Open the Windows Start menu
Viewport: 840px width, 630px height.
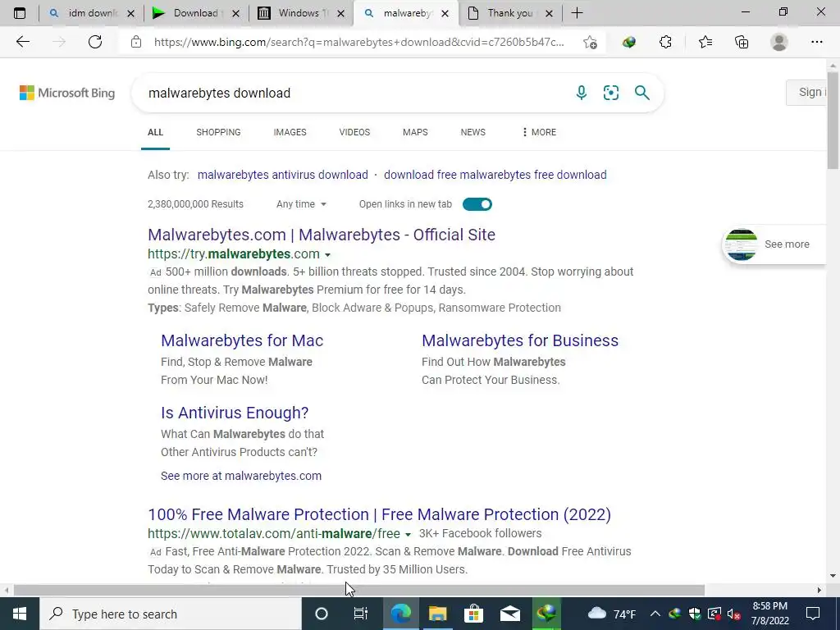[20, 614]
